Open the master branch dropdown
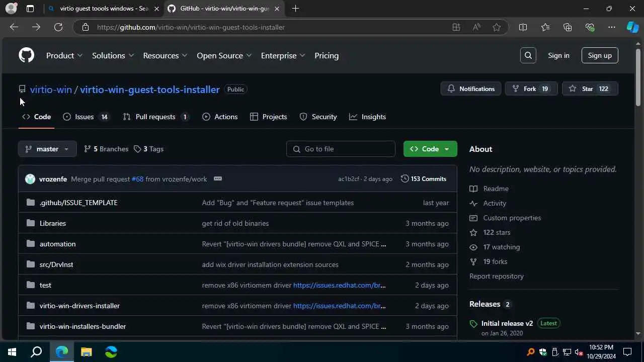 pyautogui.click(x=47, y=149)
